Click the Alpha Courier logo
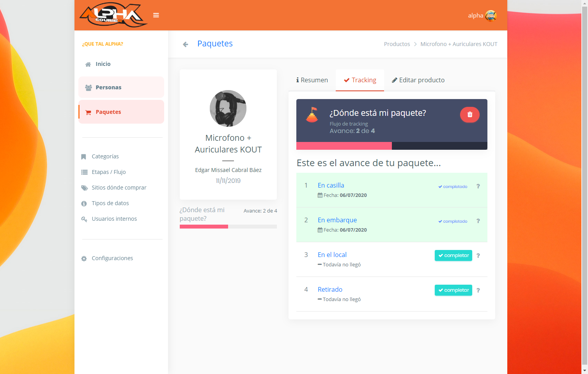The width and height of the screenshot is (588, 374). pyautogui.click(x=113, y=15)
